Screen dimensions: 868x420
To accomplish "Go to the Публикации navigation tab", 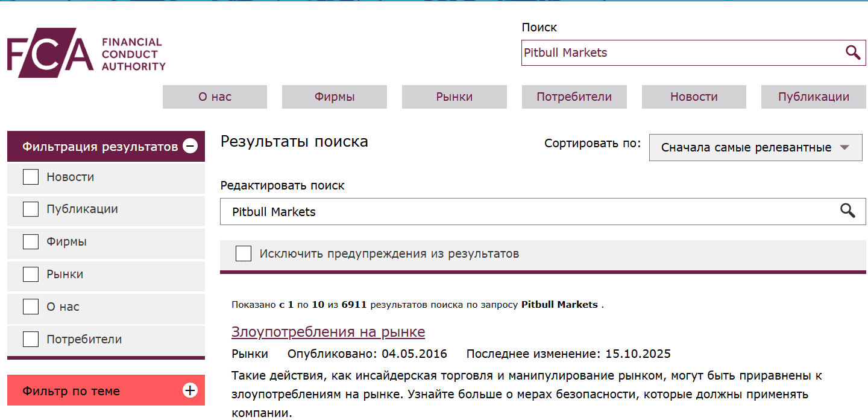I will pyautogui.click(x=813, y=97).
